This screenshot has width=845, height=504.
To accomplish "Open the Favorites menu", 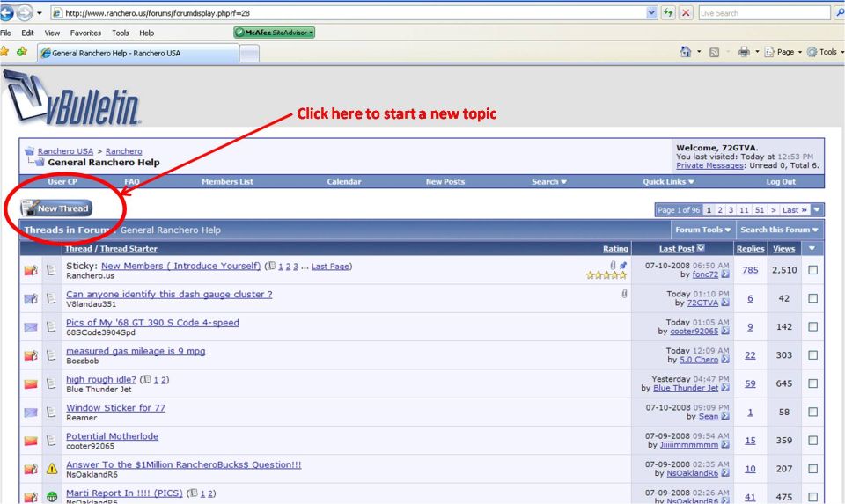I will coord(85,33).
